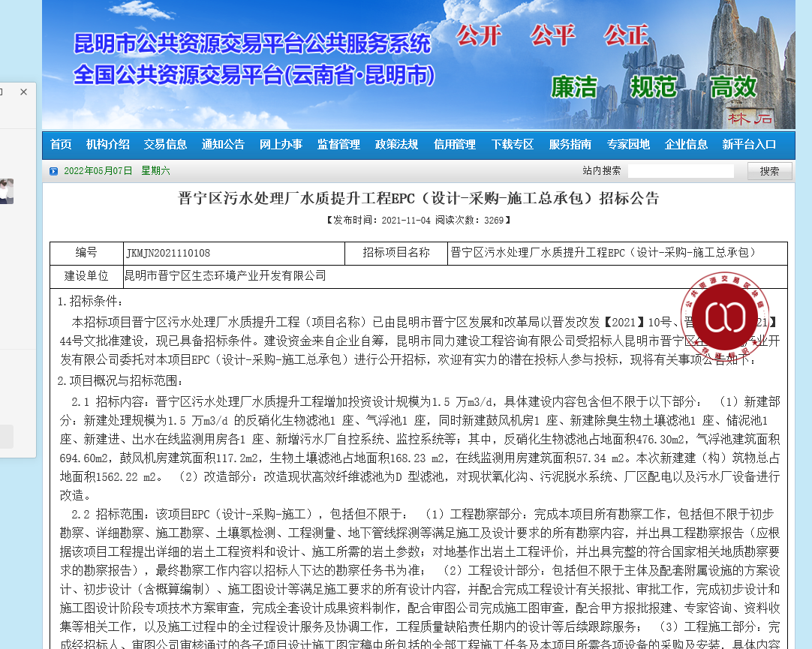Click the announcement title 晋宁区污水处理厂水质提升工程EPC
The image size is (812, 649).
[419, 198]
